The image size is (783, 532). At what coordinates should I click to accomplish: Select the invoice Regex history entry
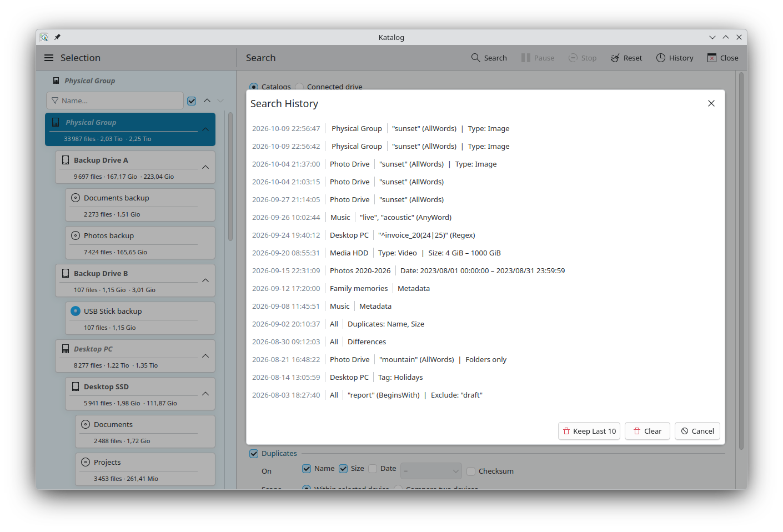tap(485, 235)
